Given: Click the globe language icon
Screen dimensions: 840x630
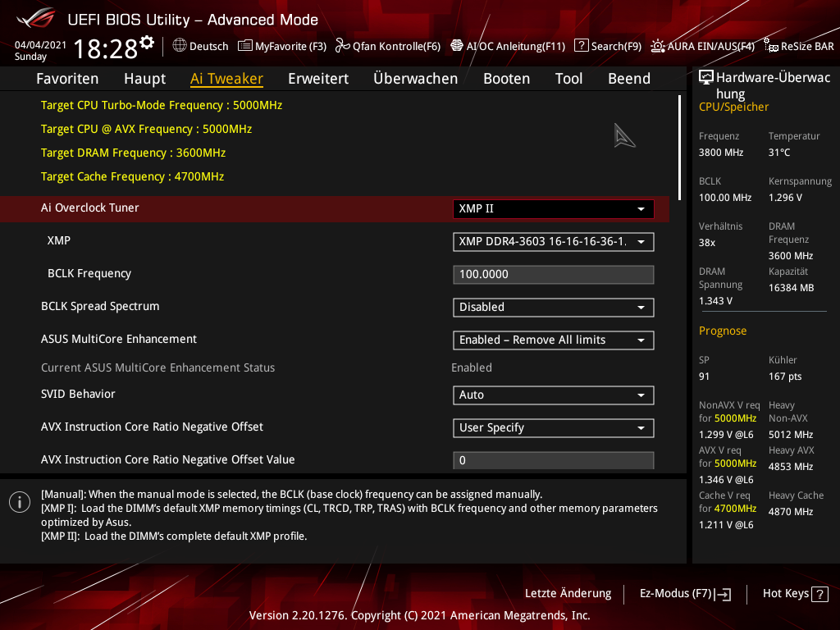Looking at the screenshot, I should click(x=180, y=46).
